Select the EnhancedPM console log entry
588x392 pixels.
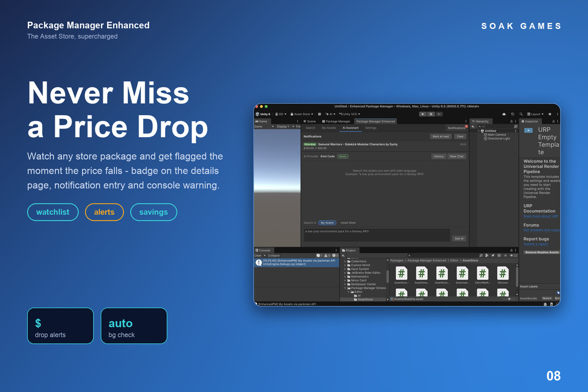point(296,263)
